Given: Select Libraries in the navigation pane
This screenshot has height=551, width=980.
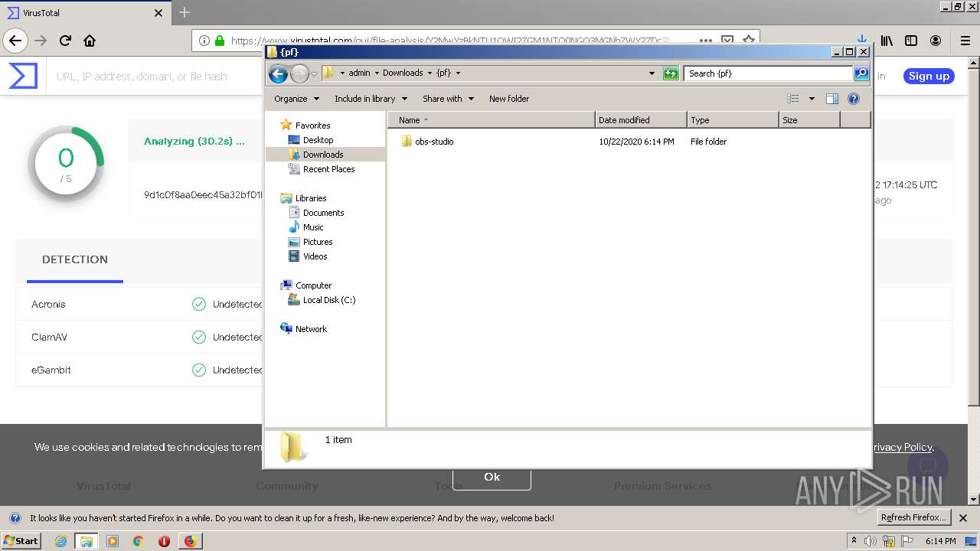Looking at the screenshot, I should (x=311, y=198).
